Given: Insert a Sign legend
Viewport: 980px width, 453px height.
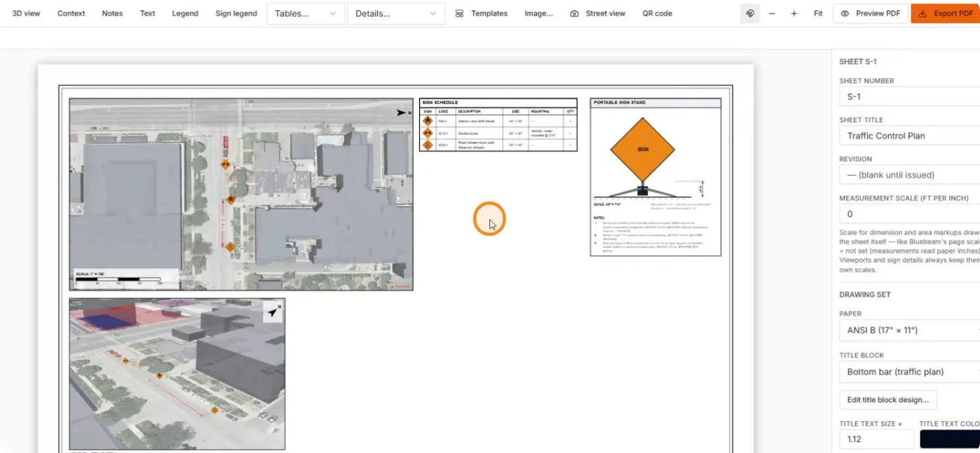Looking at the screenshot, I should click(236, 14).
